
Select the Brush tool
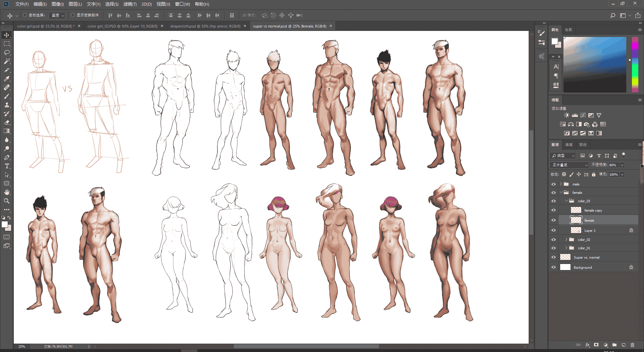coord(7,96)
